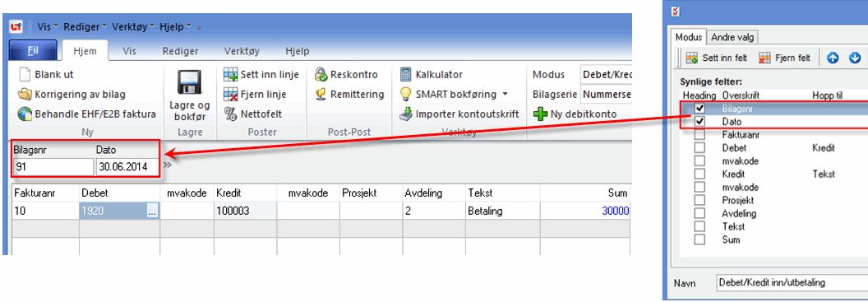Expand header fields with the double chevron

coord(168,165)
